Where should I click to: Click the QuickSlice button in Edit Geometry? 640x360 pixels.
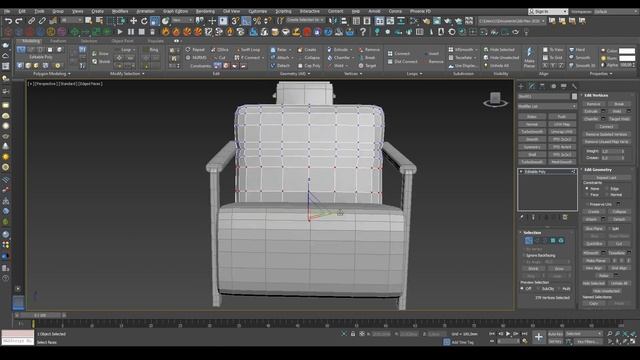[594, 244]
